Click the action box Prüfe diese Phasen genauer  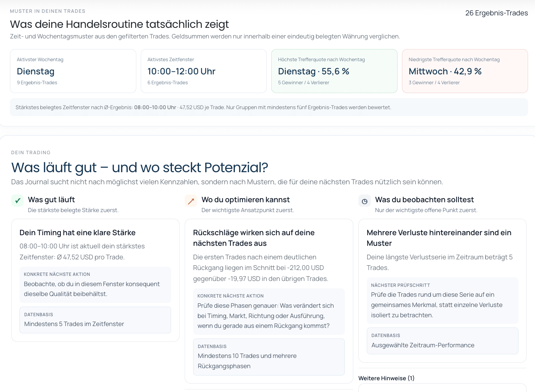pyautogui.click(x=269, y=311)
